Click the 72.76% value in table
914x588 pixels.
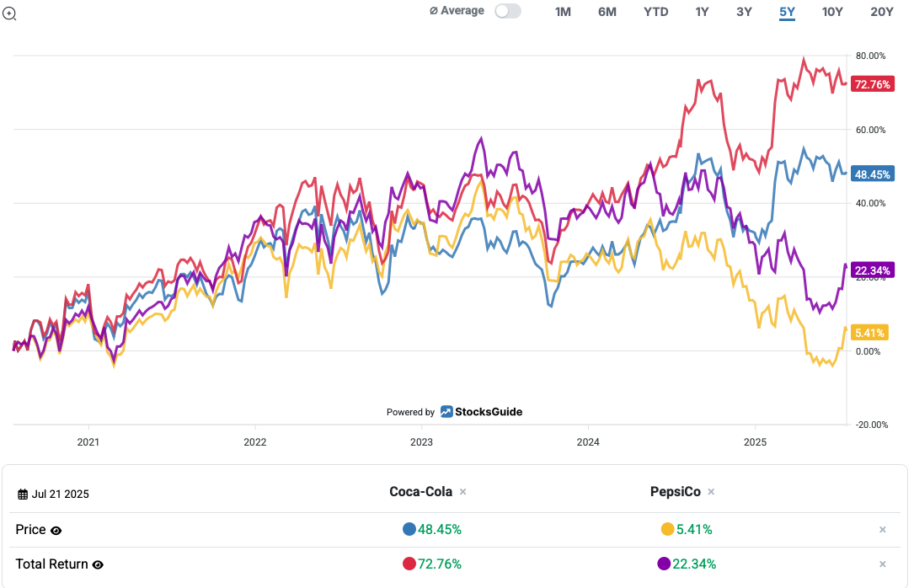[x=440, y=564]
